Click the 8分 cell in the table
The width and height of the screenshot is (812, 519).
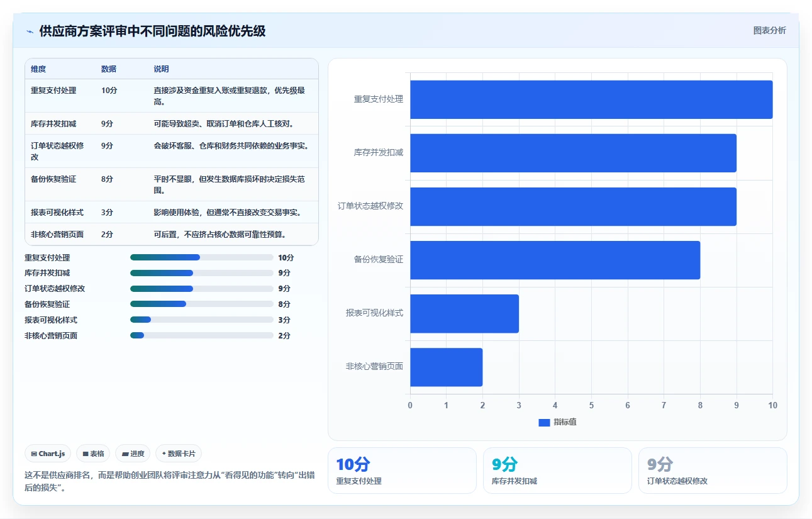(108, 179)
